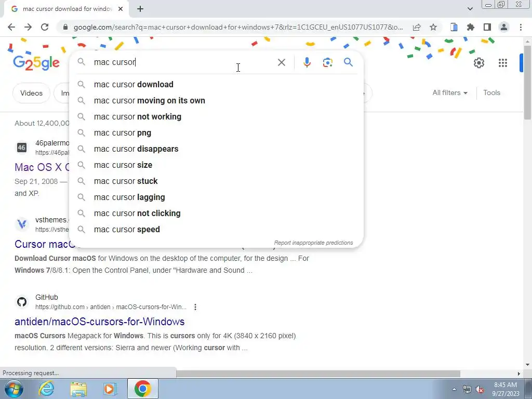This screenshot has height=399, width=532.
Task: Show hidden tray icons arrow
Action: 454,389
